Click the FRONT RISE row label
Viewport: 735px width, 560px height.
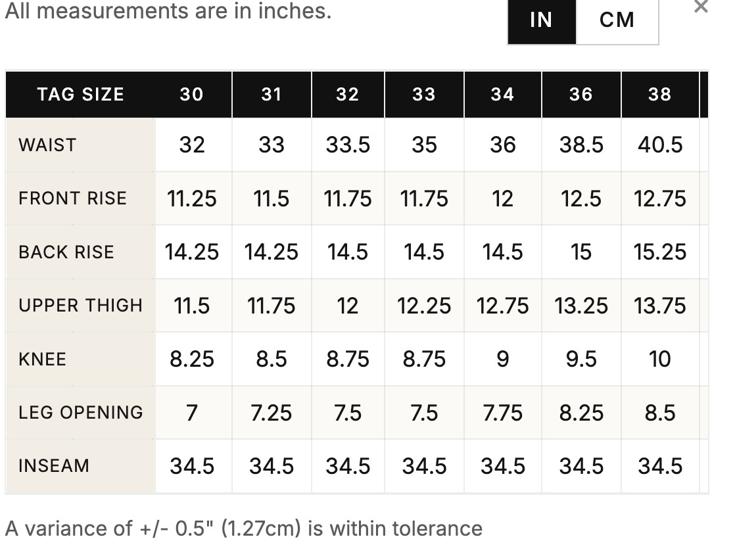pyautogui.click(x=73, y=198)
